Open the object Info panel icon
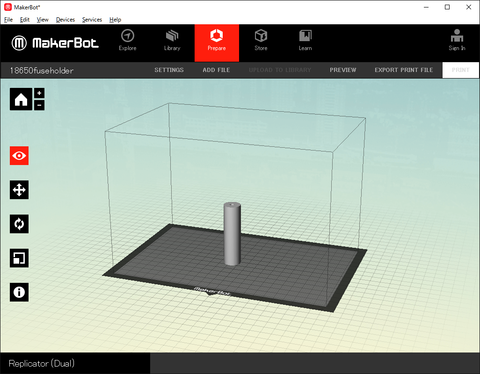 pos(19,292)
